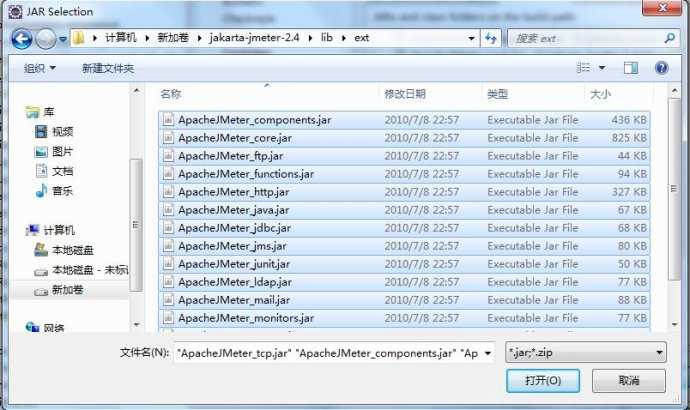Expand the file name combo box dropdown
Image resolution: width=690 pixels, height=410 pixels.
(x=488, y=353)
